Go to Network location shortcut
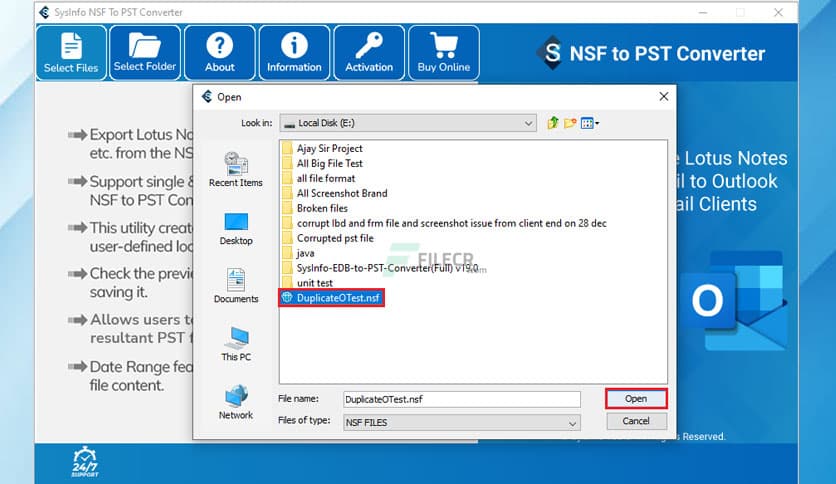The height and width of the screenshot is (484, 836). [236, 402]
